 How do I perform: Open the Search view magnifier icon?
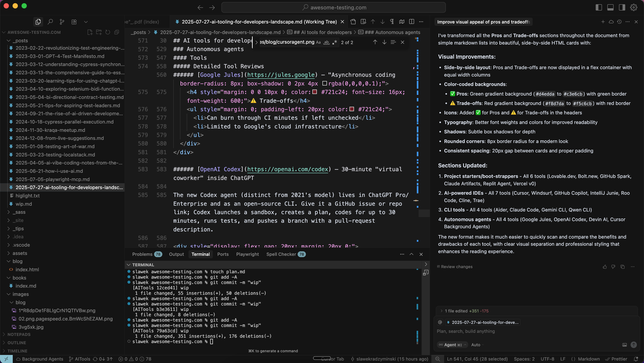tap(50, 22)
